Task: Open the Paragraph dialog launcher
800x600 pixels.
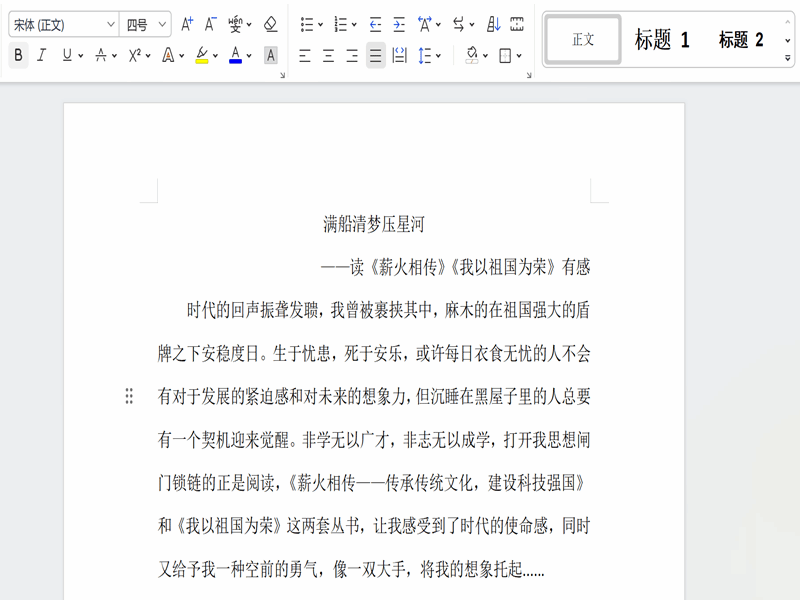Action: 529,75
